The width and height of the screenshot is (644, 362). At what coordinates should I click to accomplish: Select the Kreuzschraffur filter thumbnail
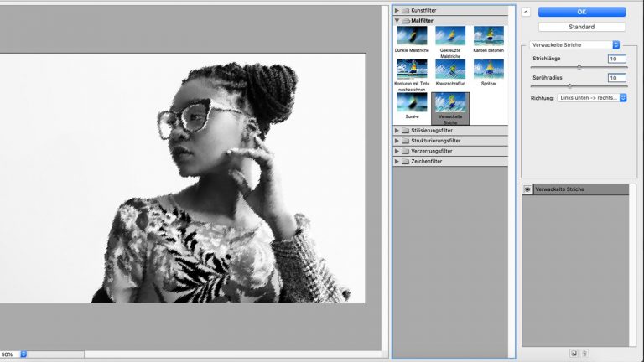click(x=450, y=69)
